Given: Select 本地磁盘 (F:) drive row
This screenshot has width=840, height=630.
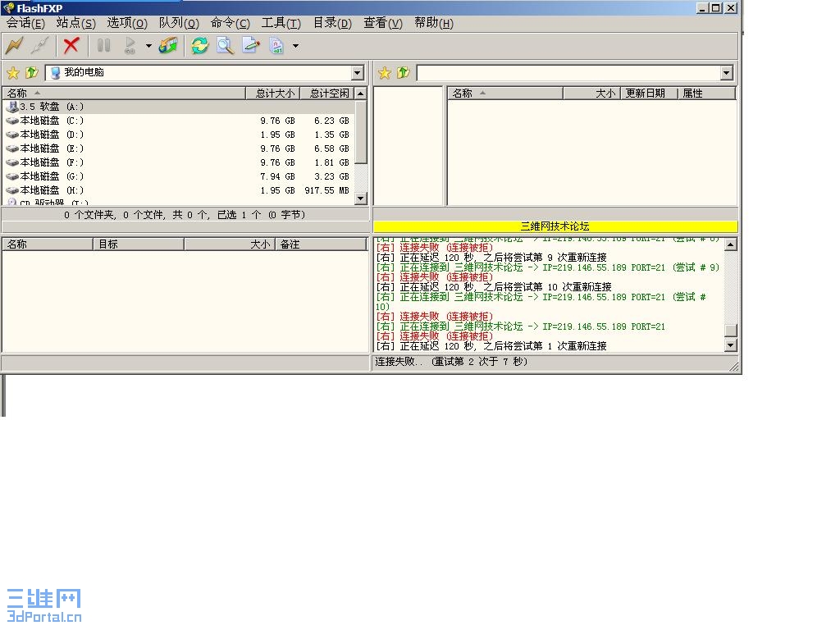Looking at the screenshot, I should [178, 162].
